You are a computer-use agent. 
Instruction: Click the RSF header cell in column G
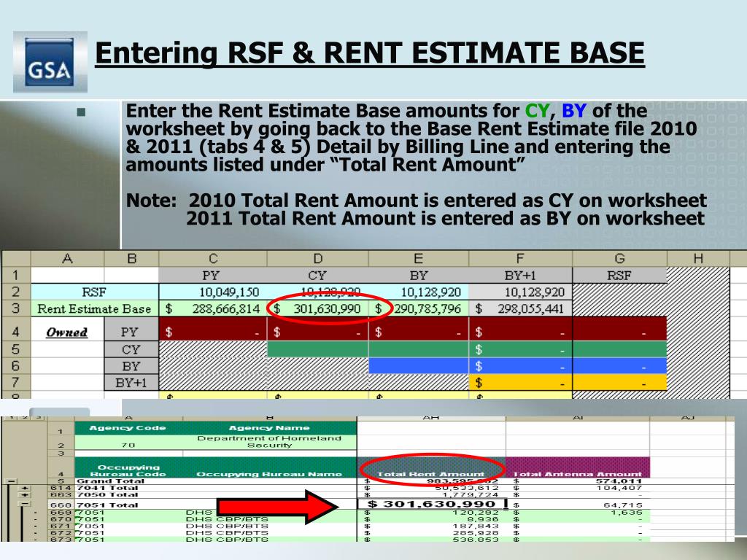tap(619, 275)
